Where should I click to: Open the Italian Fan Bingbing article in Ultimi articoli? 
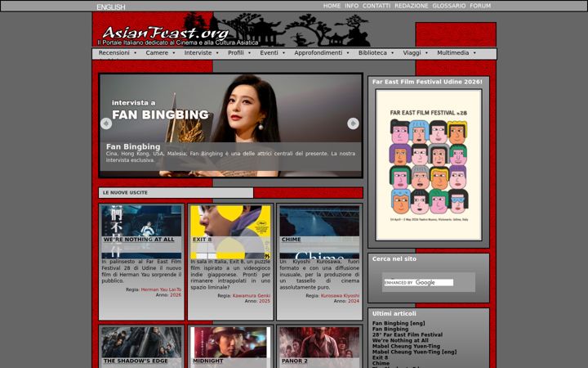point(390,329)
